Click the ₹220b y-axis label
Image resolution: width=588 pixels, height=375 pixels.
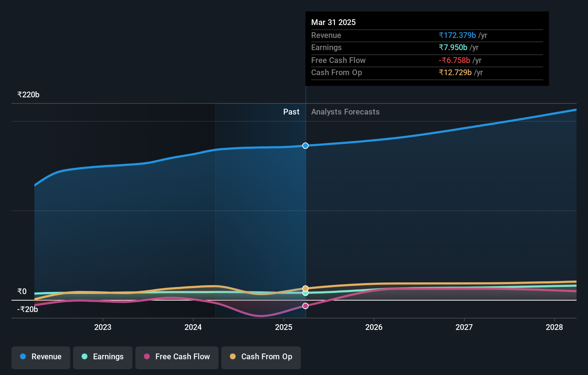(x=28, y=94)
